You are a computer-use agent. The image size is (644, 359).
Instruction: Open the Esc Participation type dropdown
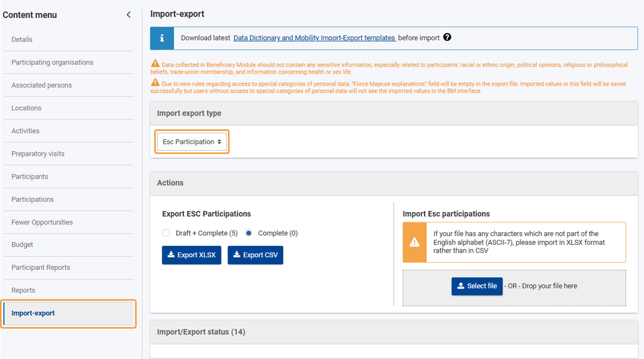(192, 142)
